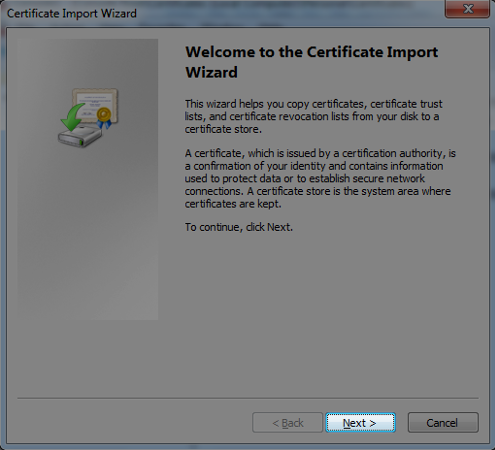
Task: Click the gray watermark panel below the icon
Action: pos(88,233)
